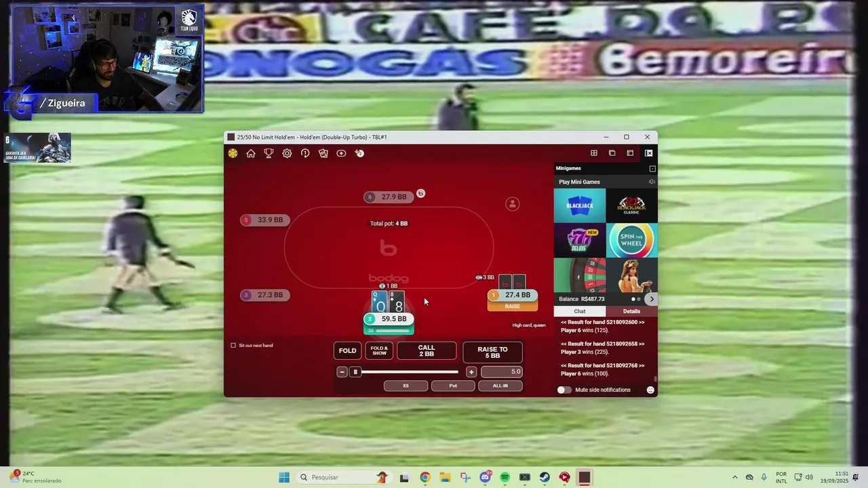Select player 6 stack 27.9 BB

pos(388,197)
